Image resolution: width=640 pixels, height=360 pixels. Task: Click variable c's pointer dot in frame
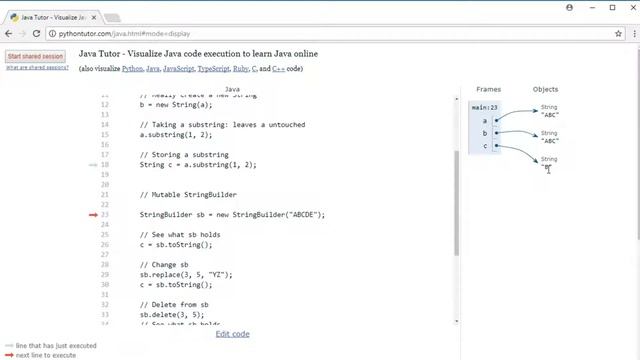(x=496, y=146)
